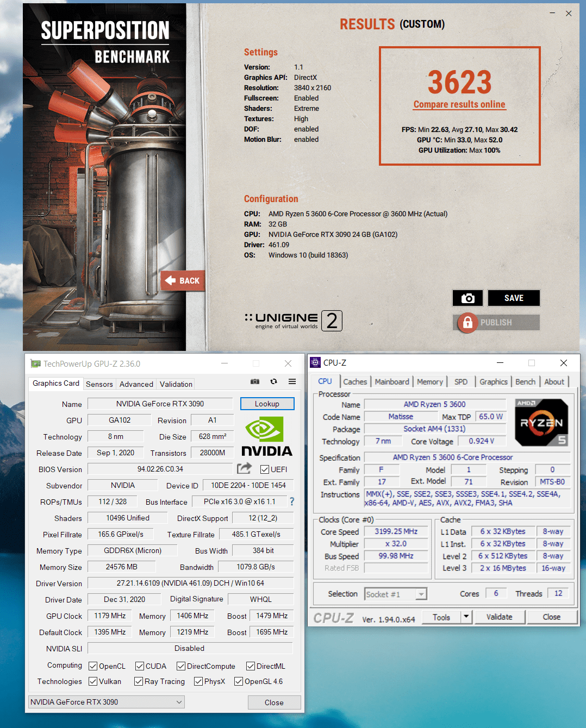Click the Lookup button in GPU-Z
Image resolution: width=586 pixels, height=728 pixels.
coord(267,404)
